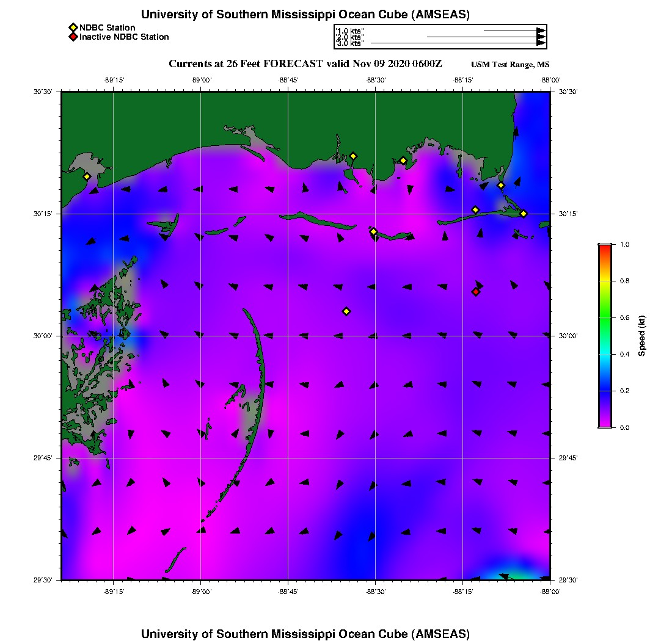Click the yellow NDBC Station legend diamond
The height and width of the screenshot is (641, 672).
tap(73, 27)
